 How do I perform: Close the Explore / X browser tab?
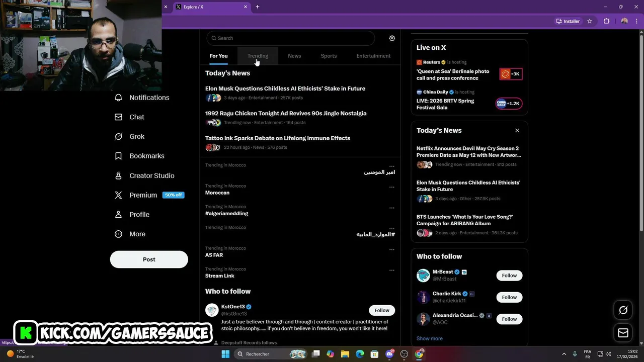pos(246,7)
